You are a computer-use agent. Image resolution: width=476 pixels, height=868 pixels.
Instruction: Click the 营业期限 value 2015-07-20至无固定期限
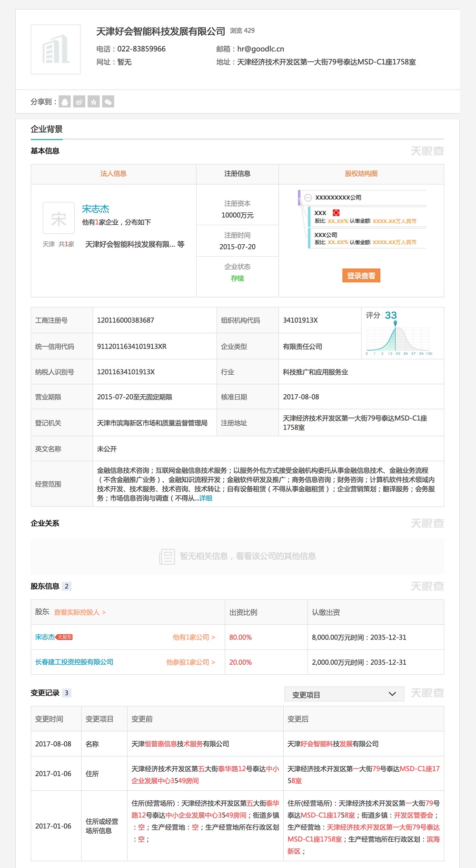point(135,397)
